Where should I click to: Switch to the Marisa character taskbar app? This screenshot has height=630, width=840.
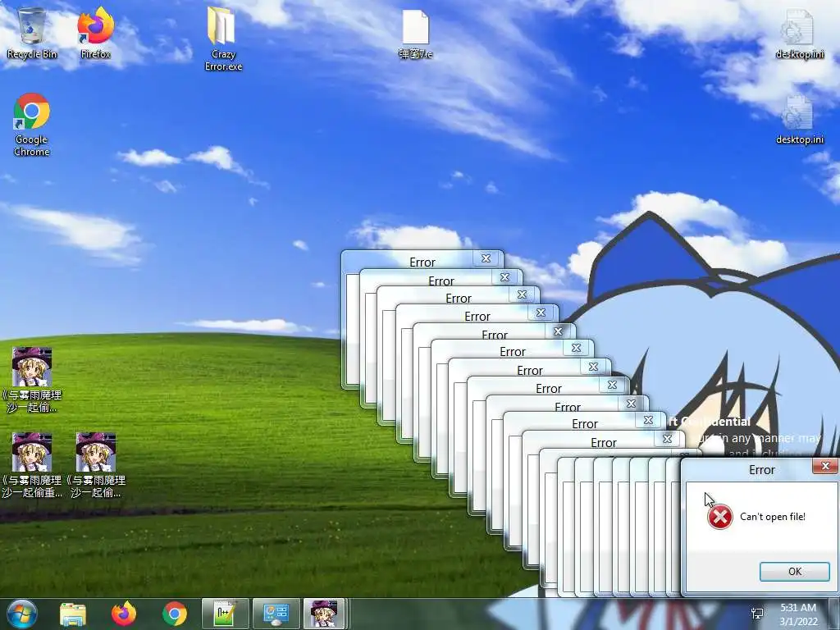[325, 614]
